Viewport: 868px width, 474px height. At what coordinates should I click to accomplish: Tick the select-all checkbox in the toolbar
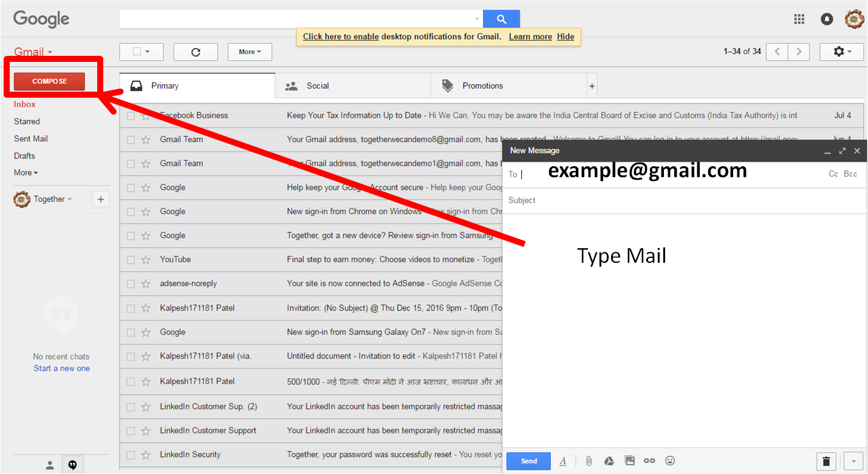137,52
